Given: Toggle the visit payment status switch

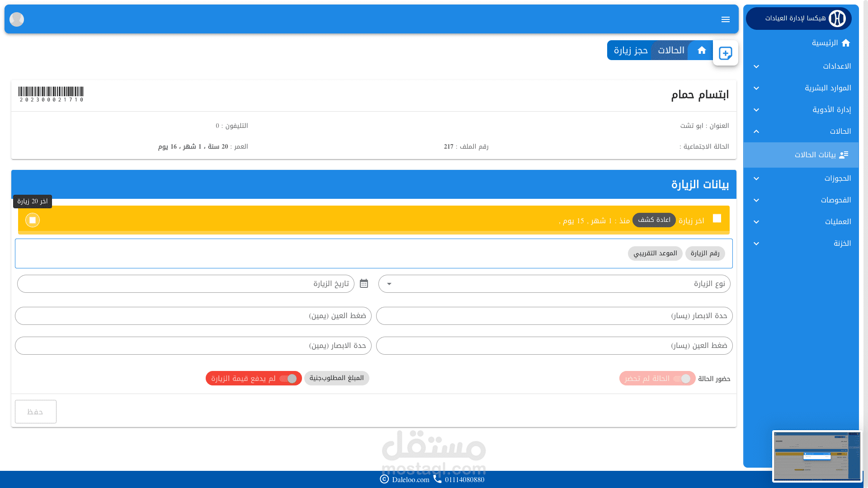Looking at the screenshot, I should click(288, 379).
